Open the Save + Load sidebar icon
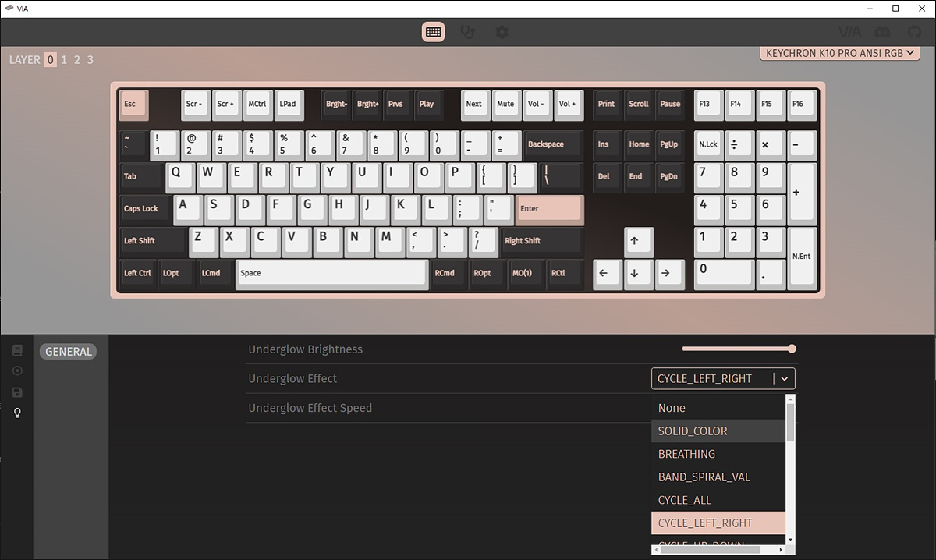Image resolution: width=936 pixels, height=560 pixels. 17,392
